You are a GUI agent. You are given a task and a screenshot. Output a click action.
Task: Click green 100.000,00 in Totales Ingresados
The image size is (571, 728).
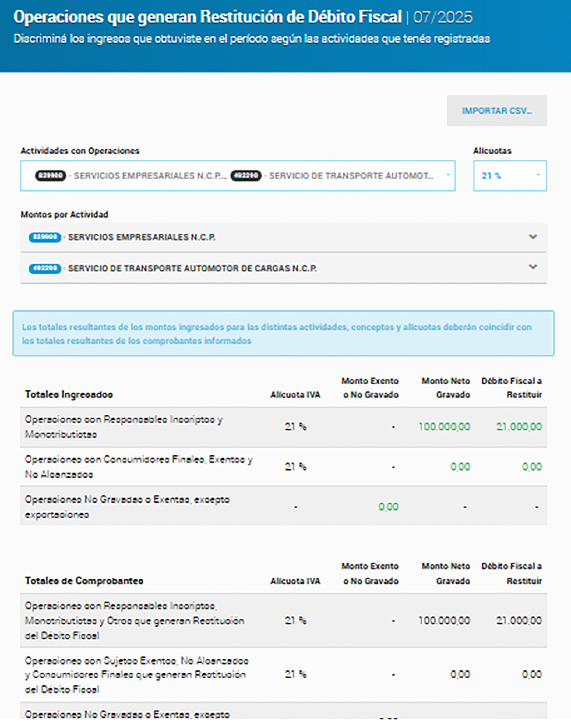point(444,426)
